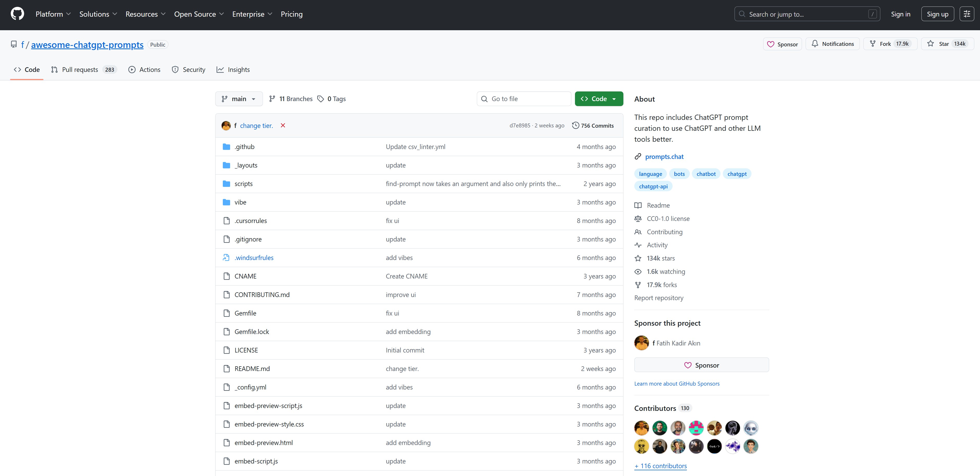Click the Search or jump to field
Image resolution: width=980 pixels, height=476 pixels.
(x=807, y=14)
